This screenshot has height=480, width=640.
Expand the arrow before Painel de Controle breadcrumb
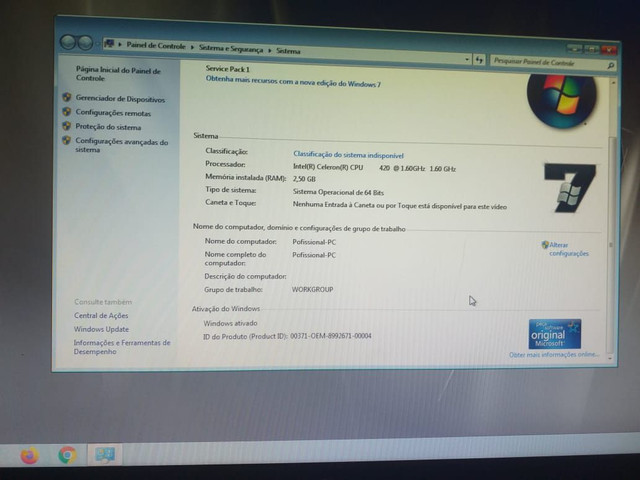(x=120, y=44)
